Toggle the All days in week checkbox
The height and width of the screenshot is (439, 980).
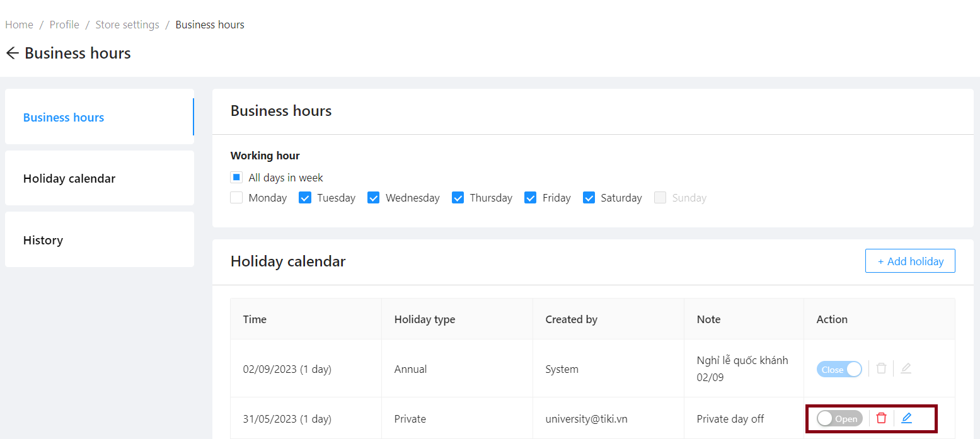tap(236, 178)
